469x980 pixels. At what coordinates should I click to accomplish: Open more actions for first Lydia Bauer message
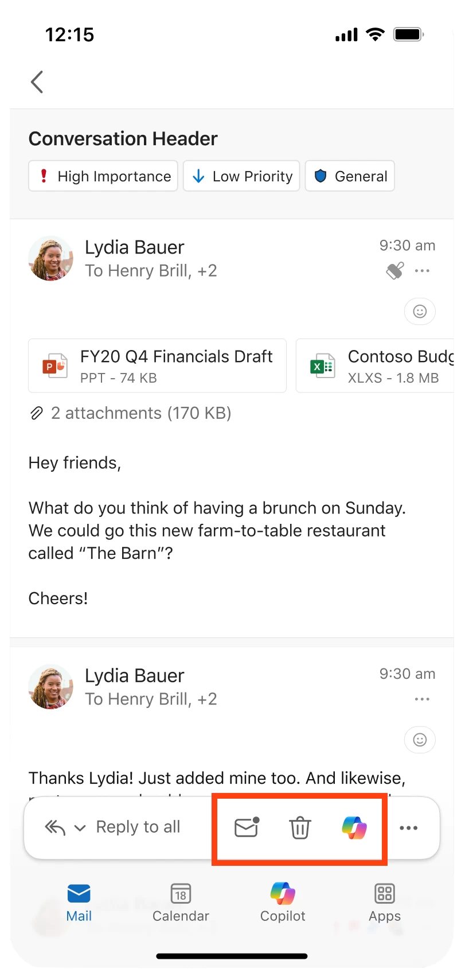[x=422, y=271]
